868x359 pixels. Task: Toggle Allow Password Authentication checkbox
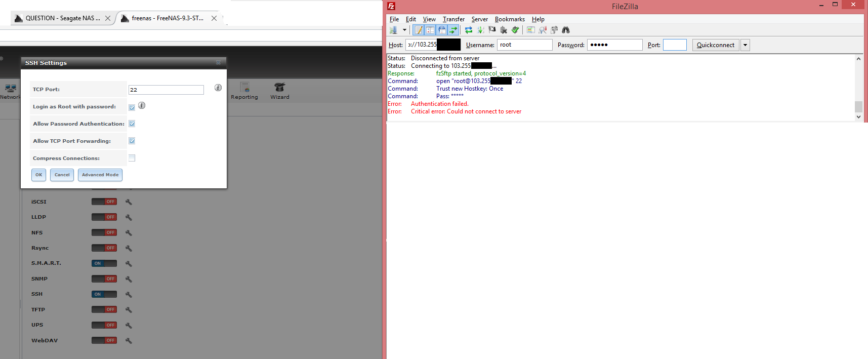(132, 124)
